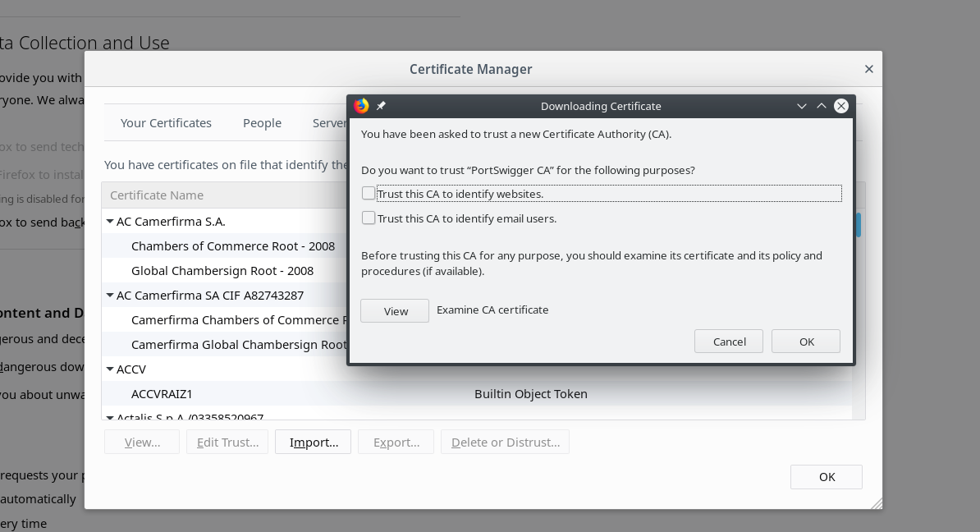
Task: Confirm Downloading Certificate dialog with OK
Action: (x=806, y=342)
